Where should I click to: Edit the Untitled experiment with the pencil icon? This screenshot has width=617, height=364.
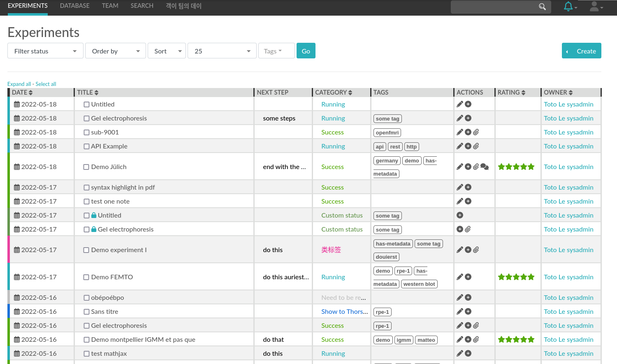pos(460,104)
